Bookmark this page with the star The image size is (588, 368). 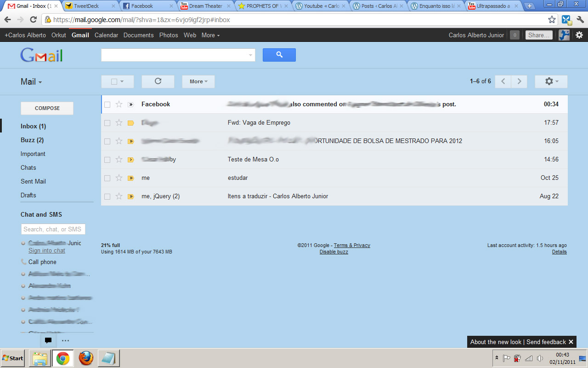click(552, 20)
